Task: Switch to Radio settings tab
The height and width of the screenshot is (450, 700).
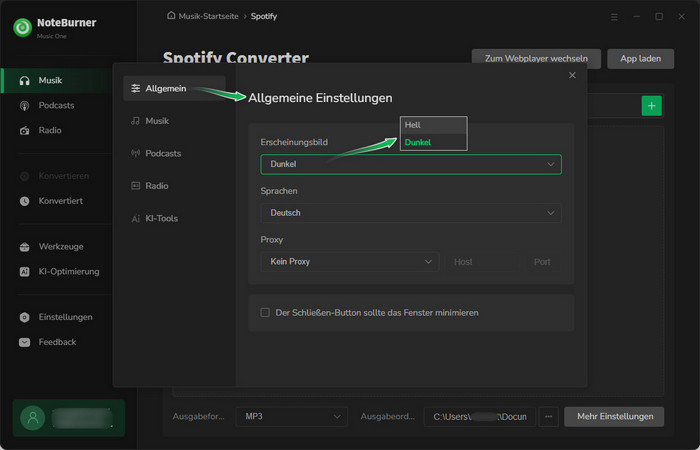Action: tap(175, 186)
